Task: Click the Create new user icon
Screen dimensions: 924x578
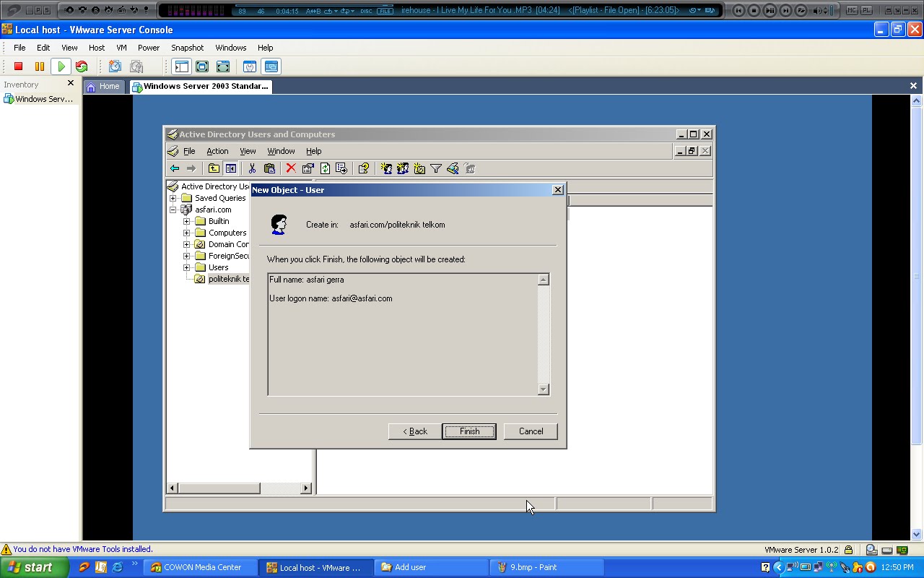Action: [386, 168]
